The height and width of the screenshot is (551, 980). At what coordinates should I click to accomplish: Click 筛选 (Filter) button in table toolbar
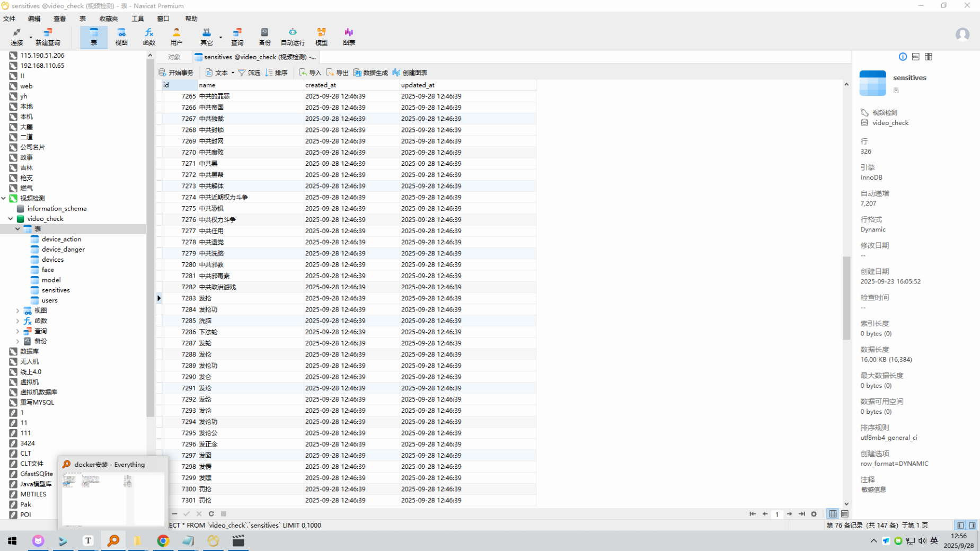pos(249,73)
